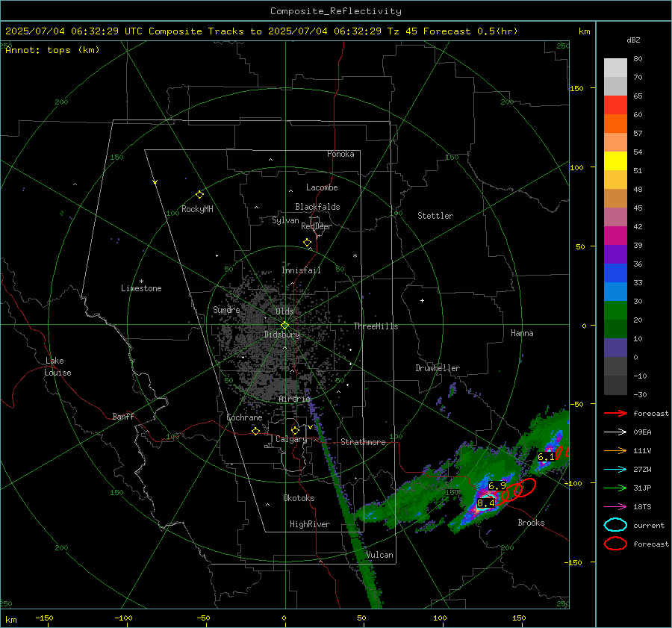Pick the dark orange swatch below 60 label
Screen dimensions: 672x628
[615, 124]
